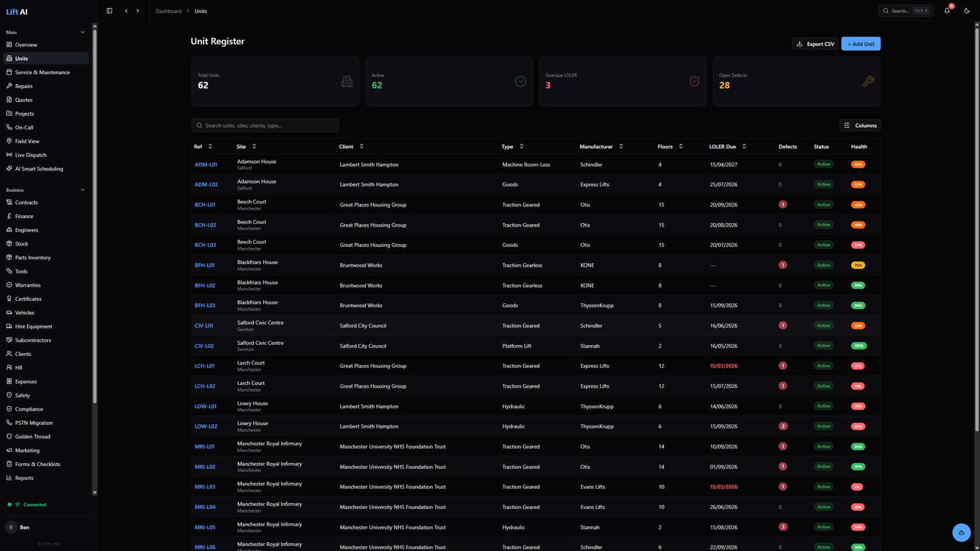Image resolution: width=980 pixels, height=551 pixels.
Task: Click the Safety shield icon
Action: pyautogui.click(x=9, y=395)
